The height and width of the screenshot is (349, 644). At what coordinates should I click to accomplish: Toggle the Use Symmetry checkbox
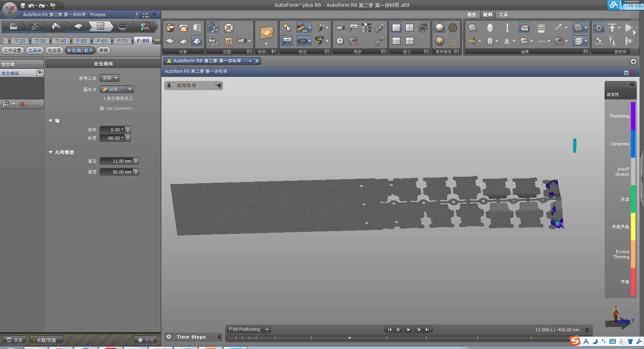point(102,108)
